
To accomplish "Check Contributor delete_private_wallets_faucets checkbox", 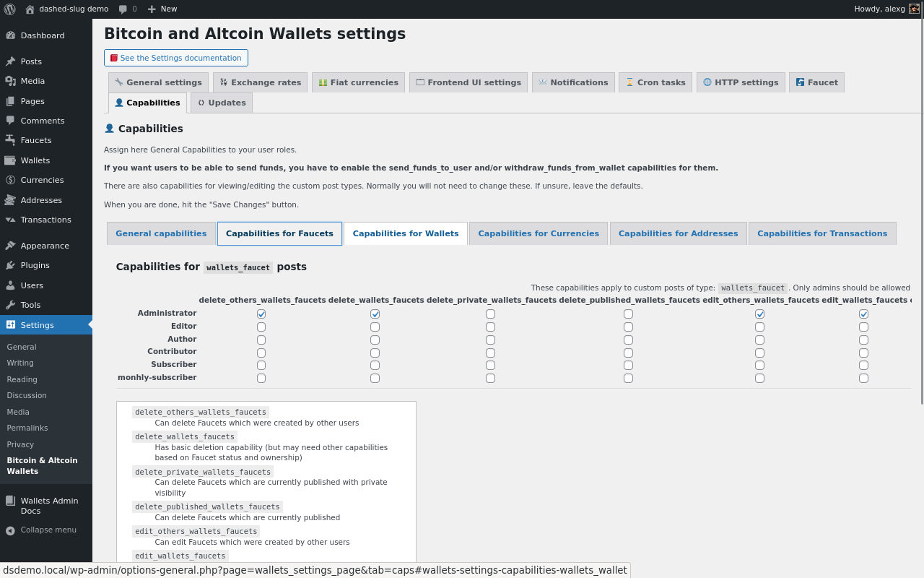I will (x=490, y=353).
